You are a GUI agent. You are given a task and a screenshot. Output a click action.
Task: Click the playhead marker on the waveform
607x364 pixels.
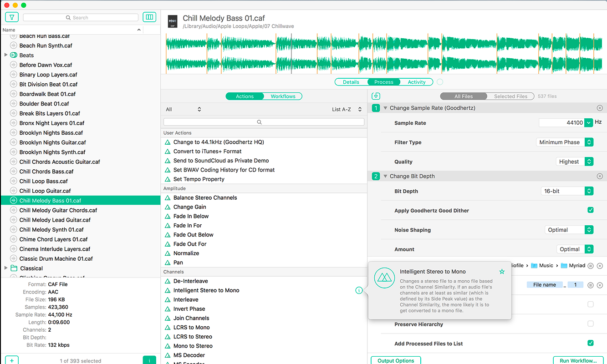click(x=291, y=53)
